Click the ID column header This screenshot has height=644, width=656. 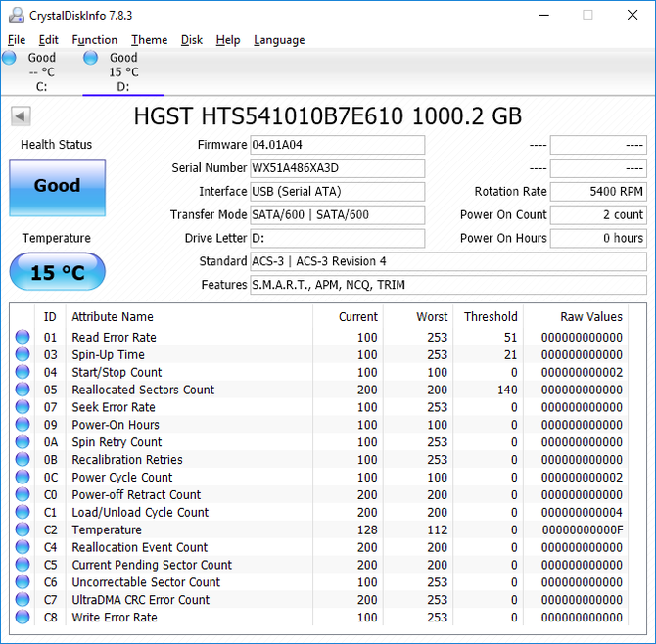pos(50,316)
